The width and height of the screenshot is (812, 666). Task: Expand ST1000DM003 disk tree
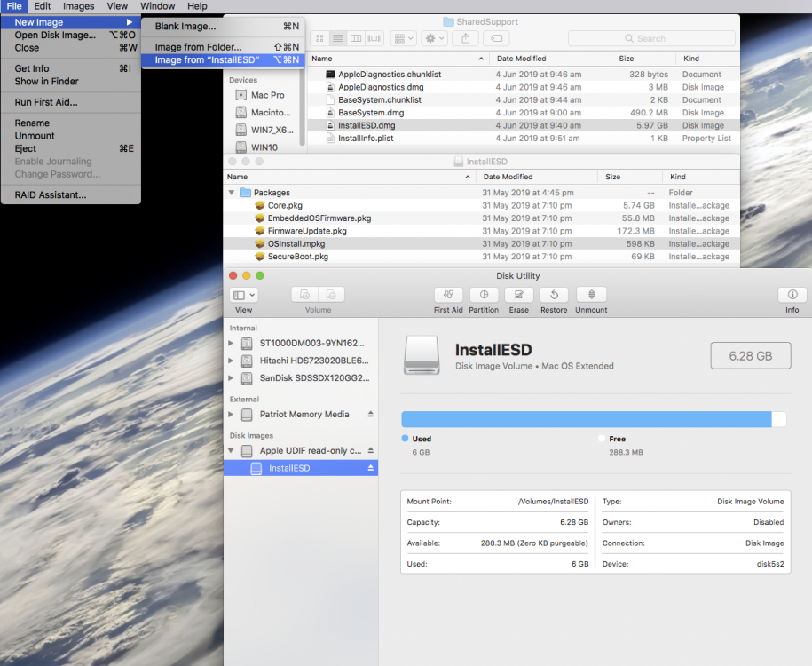point(231,343)
